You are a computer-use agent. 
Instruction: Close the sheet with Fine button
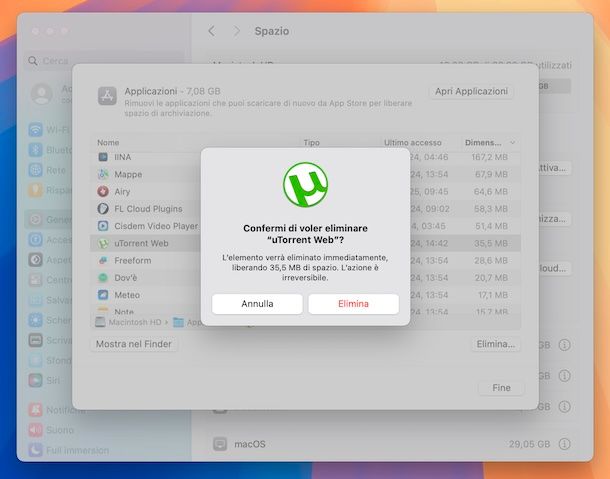coord(501,388)
